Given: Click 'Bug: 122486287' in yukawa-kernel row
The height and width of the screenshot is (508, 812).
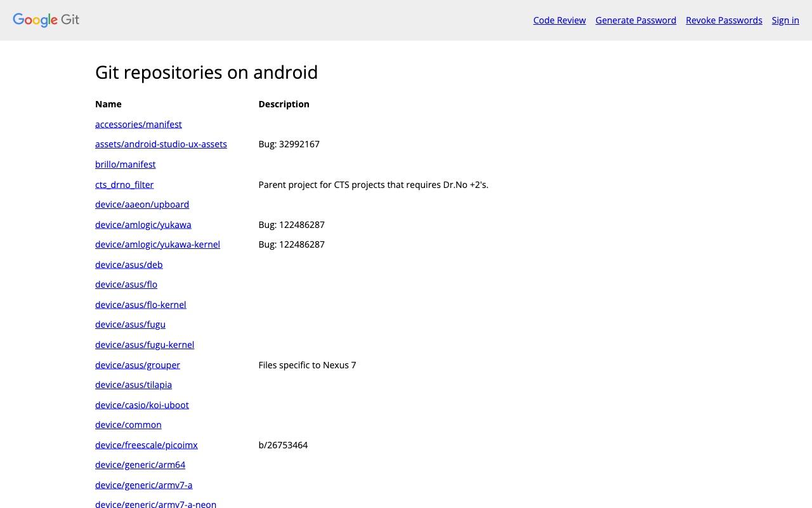Looking at the screenshot, I should point(291,244).
